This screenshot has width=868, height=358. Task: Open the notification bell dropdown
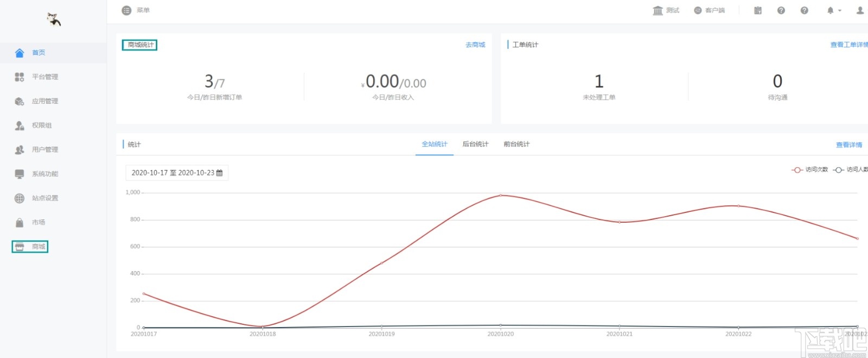click(834, 10)
